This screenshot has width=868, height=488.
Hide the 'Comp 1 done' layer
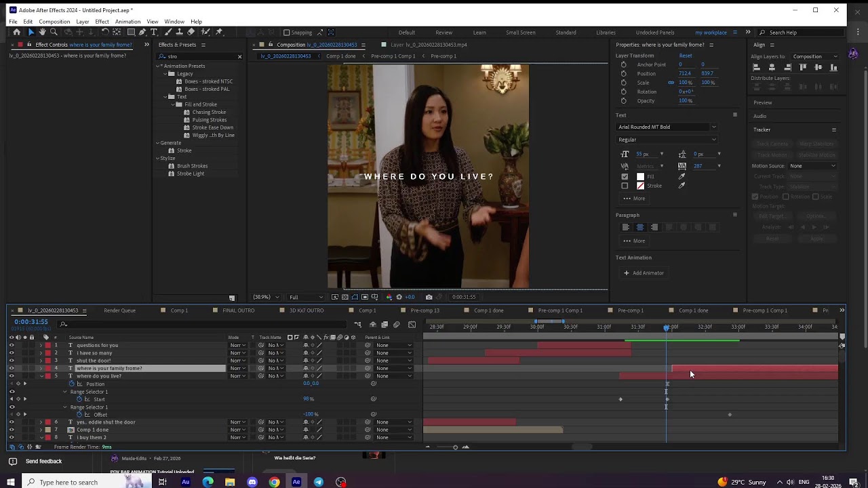tap(12, 430)
